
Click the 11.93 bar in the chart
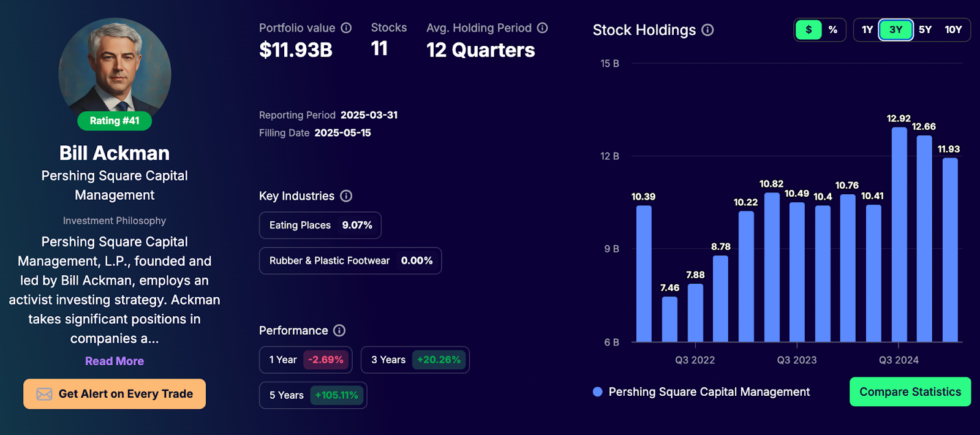950,249
